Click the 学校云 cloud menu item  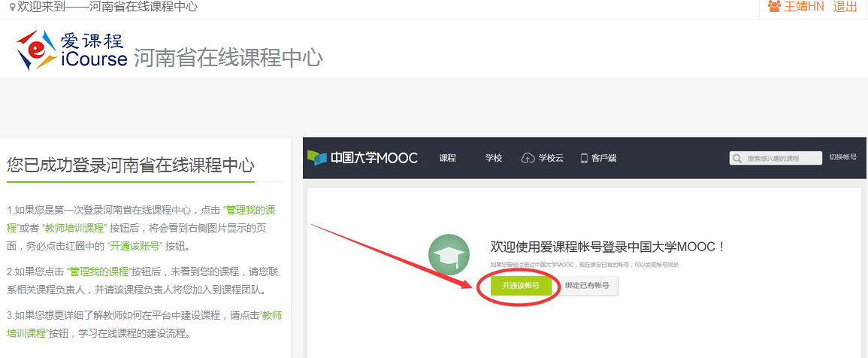pyautogui.click(x=543, y=158)
